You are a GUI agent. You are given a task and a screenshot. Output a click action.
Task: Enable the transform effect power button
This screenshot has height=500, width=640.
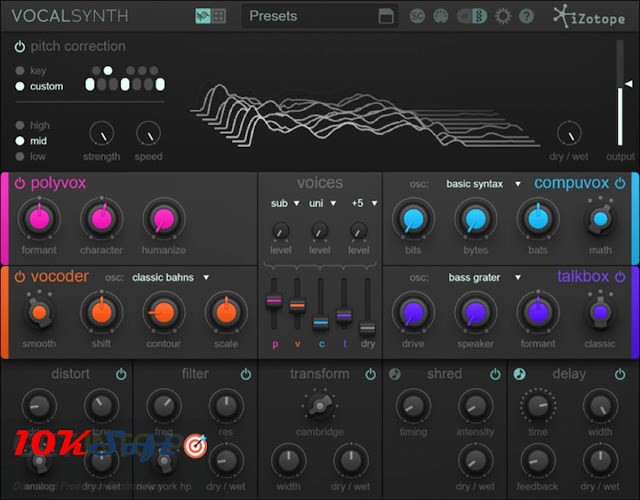click(x=371, y=374)
